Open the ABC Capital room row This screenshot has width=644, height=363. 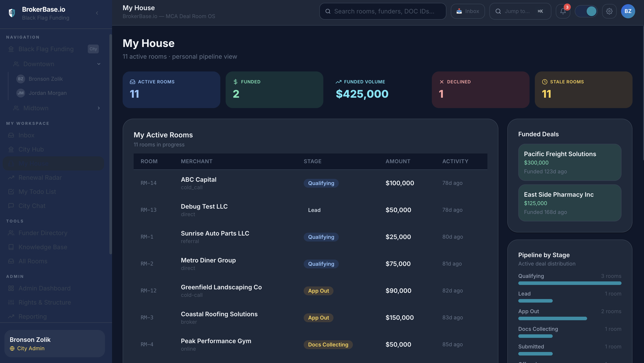pyautogui.click(x=310, y=183)
